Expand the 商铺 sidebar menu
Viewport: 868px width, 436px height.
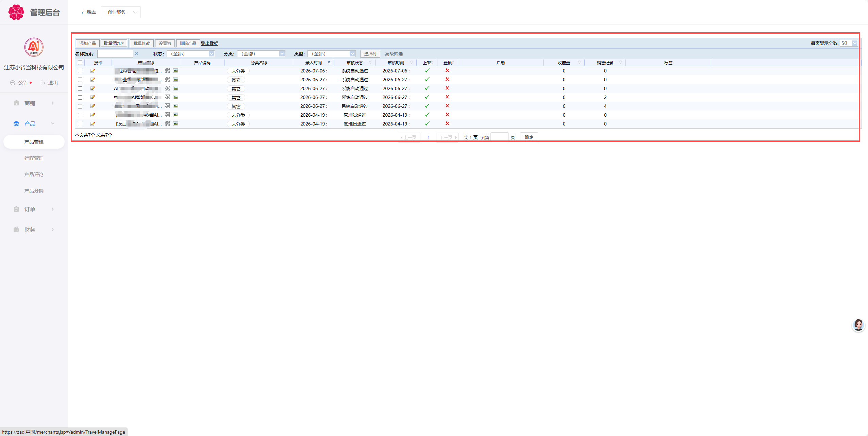point(34,103)
